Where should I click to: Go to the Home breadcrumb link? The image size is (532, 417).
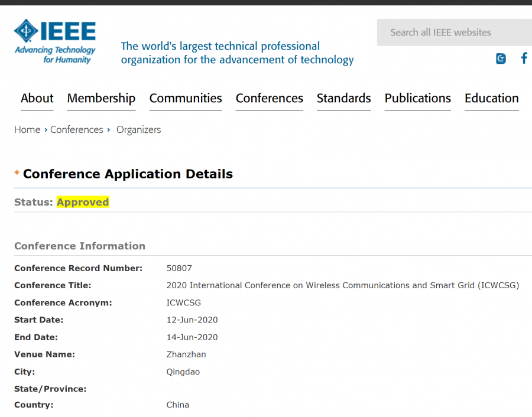point(27,130)
